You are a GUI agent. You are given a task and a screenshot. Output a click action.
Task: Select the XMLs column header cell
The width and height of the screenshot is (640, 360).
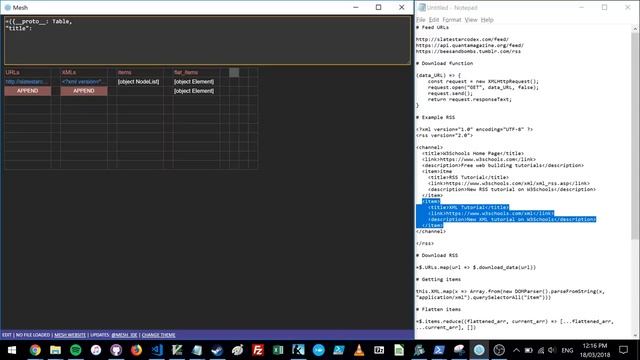pyautogui.click(x=84, y=72)
